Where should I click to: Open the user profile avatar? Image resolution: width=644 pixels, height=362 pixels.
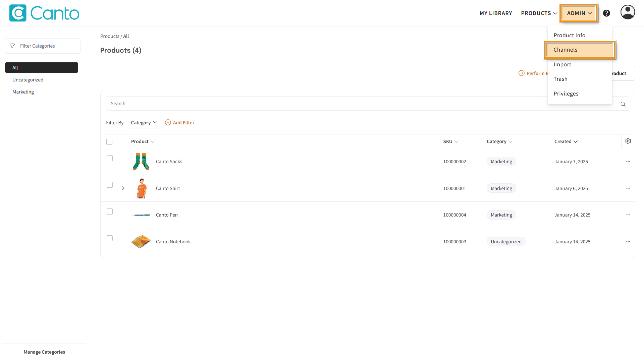628,12
